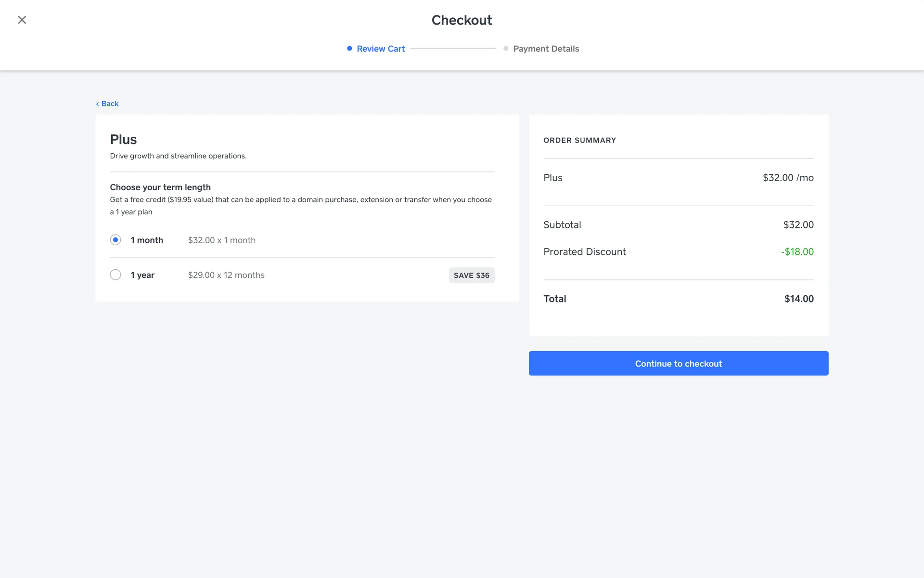Click the Prorated Discount amount -$18.00

(797, 251)
